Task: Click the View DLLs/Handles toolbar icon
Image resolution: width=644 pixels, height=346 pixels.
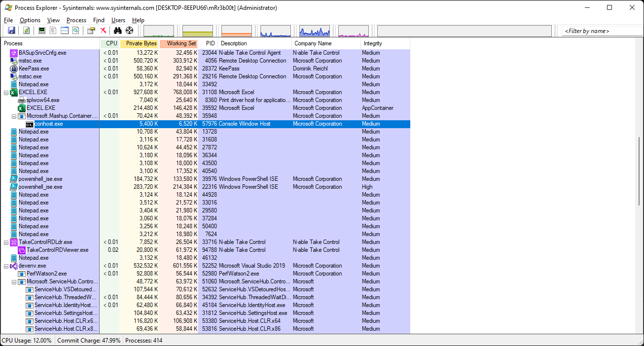Action: coord(76,31)
